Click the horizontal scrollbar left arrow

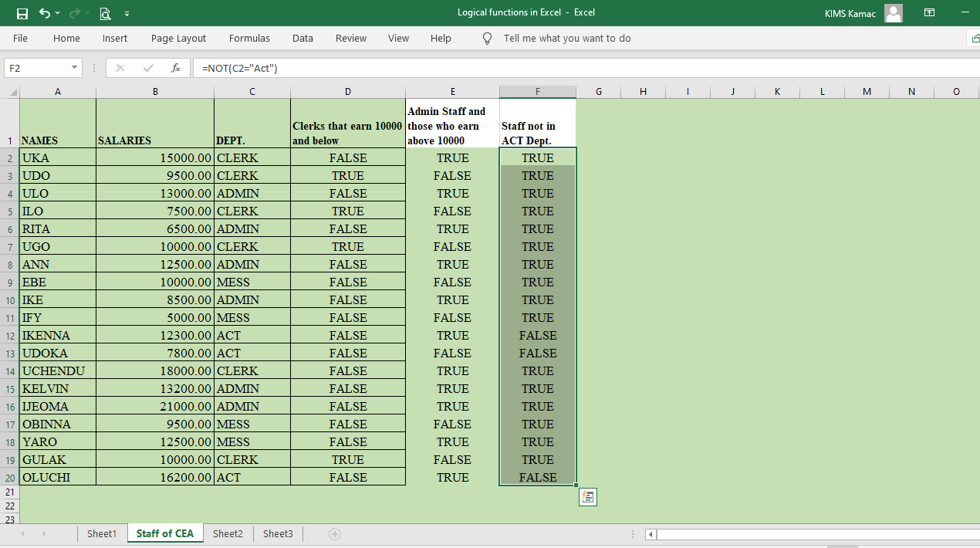pos(649,533)
